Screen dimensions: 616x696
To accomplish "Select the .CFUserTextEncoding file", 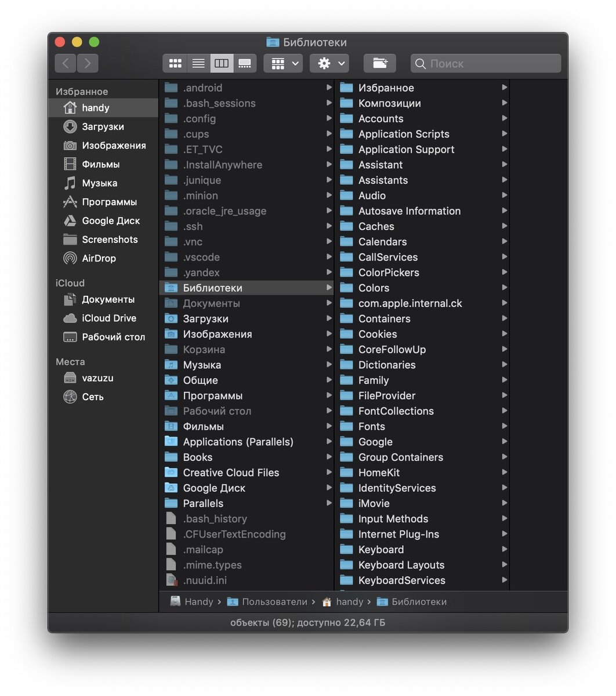I will [247, 534].
